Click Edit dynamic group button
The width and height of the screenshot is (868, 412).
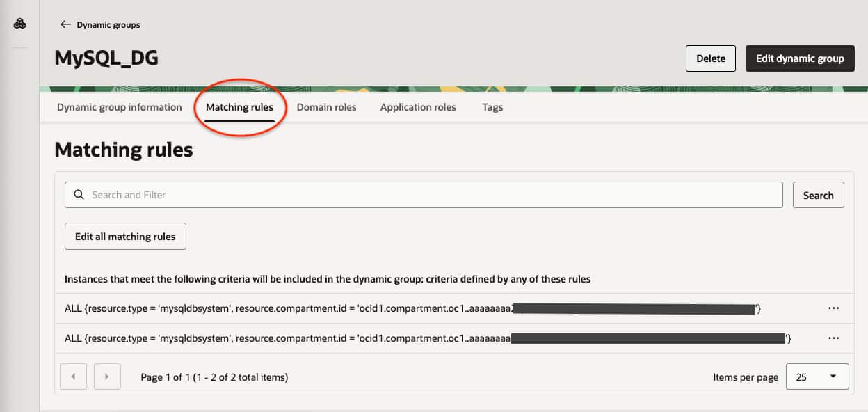[x=800, y=58]
